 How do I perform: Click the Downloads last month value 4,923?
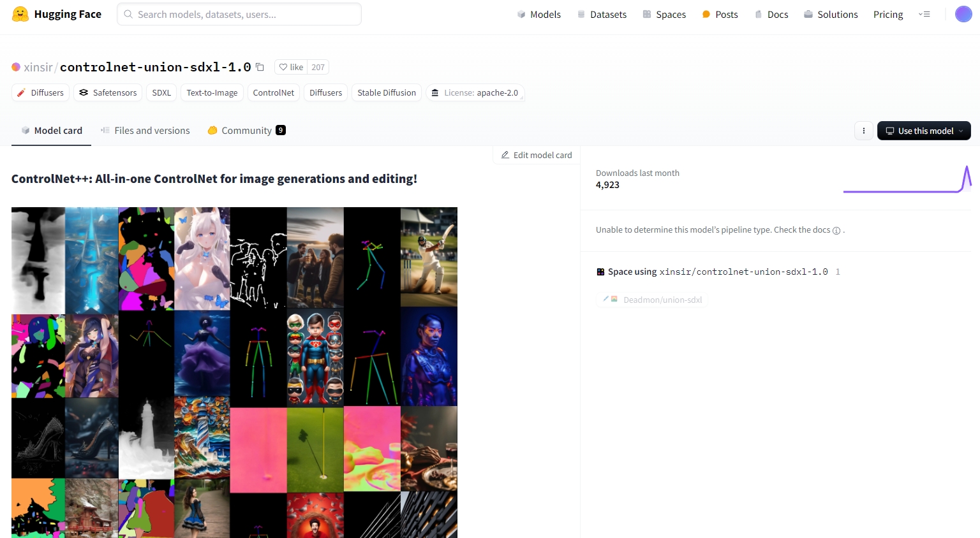coord(607,185)
